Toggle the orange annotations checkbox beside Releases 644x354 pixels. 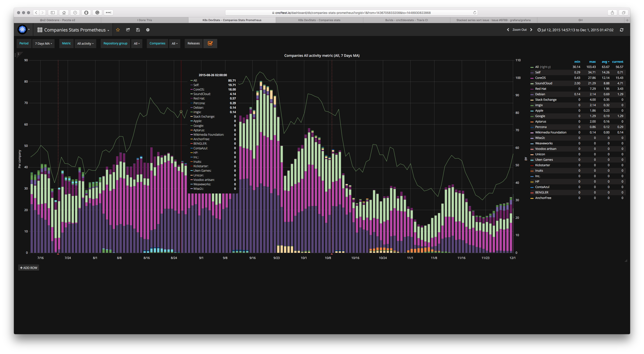pyautogui.click(x=210, y=43)
